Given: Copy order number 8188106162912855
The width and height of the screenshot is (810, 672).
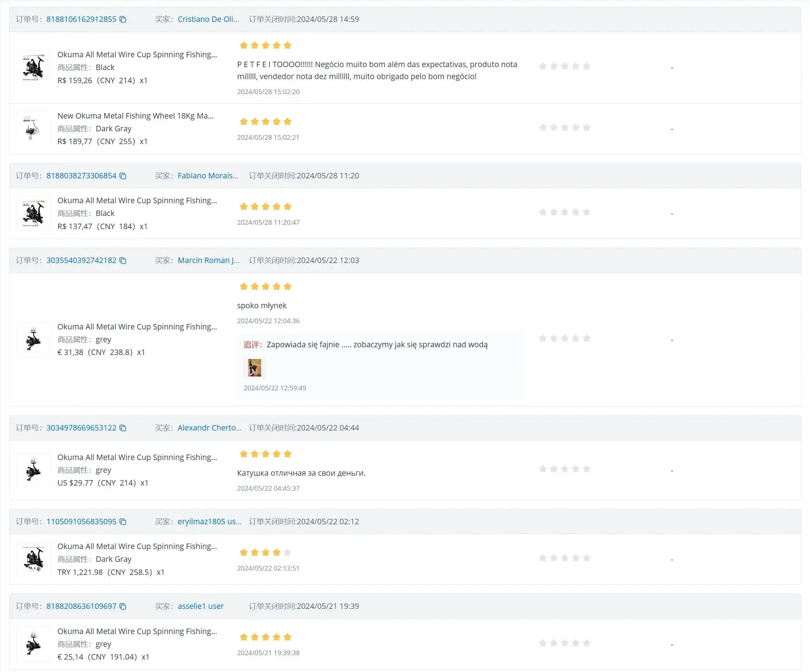Looking at the screenshot, I should coord(123,19).
